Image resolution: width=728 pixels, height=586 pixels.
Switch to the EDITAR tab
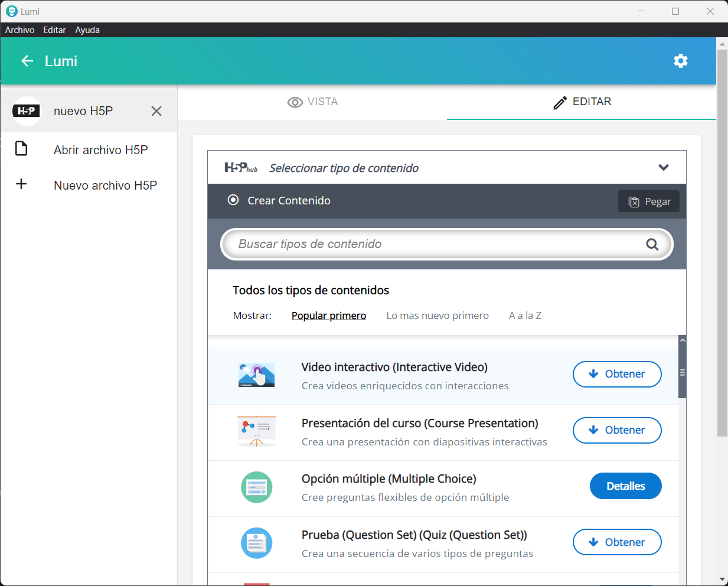582,102
